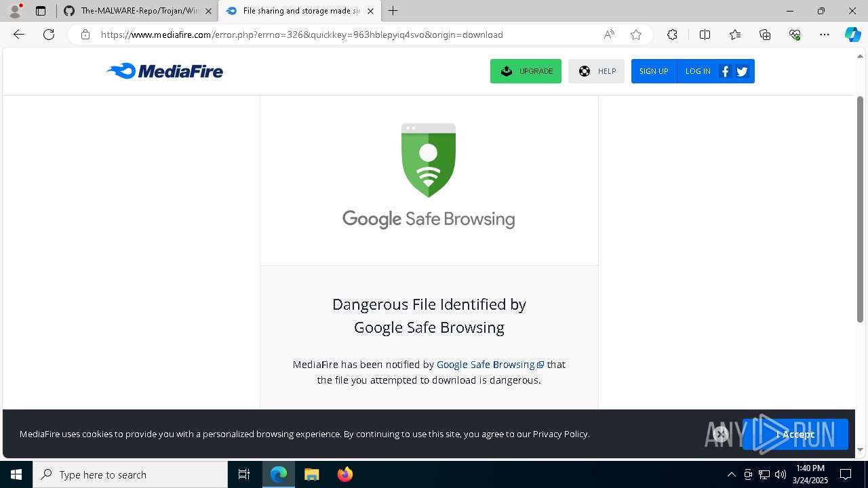Open the Windows Start menu

pyautogui.click(x=16, y=474)
